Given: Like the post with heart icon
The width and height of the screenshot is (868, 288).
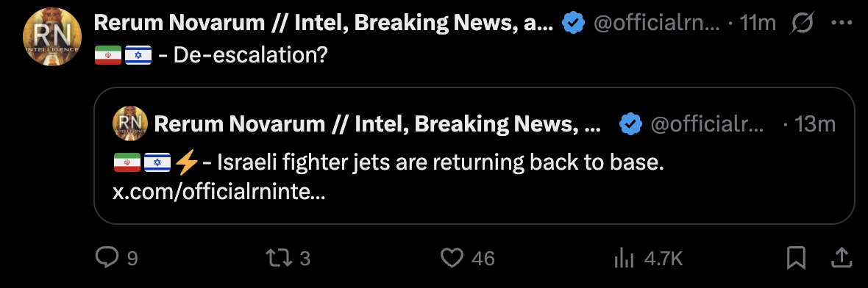Looking at the screenshot, I should 452,258.
